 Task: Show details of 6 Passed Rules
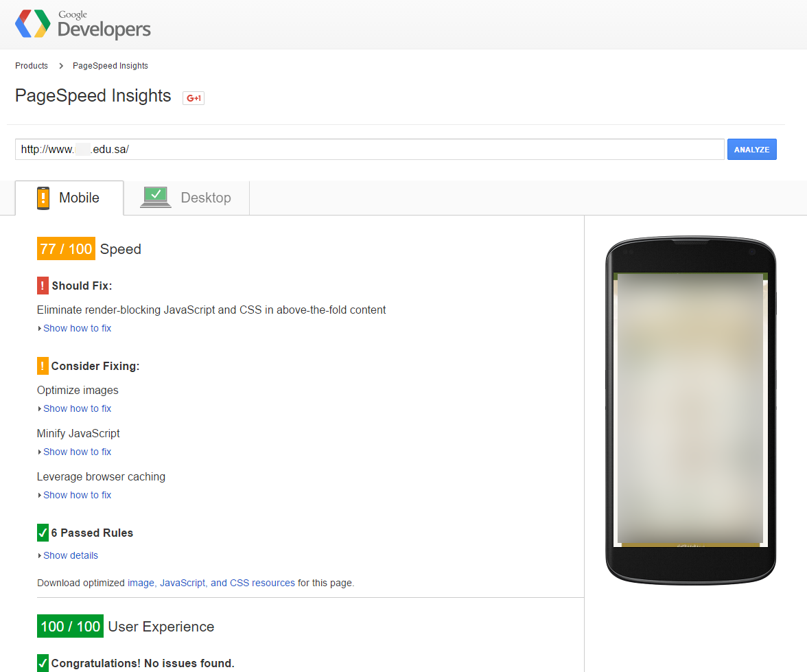point(70,555)
